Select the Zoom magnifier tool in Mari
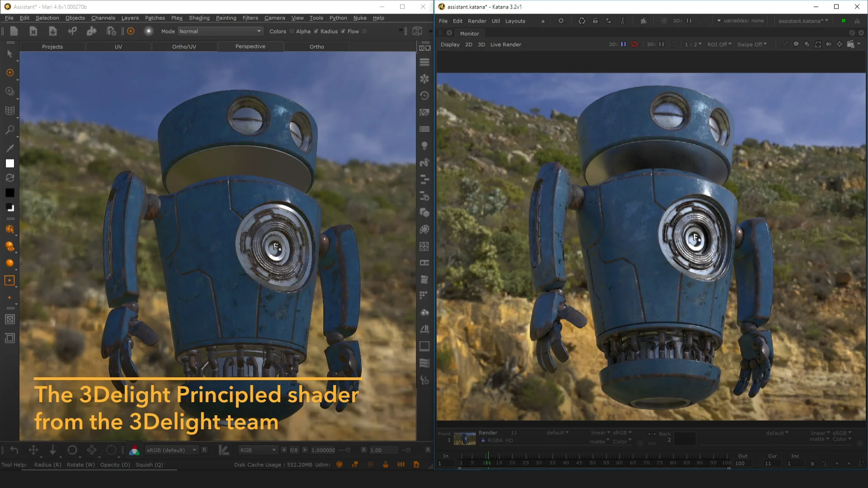The width and height of the screenshot is (868, 488). (9, 130)
